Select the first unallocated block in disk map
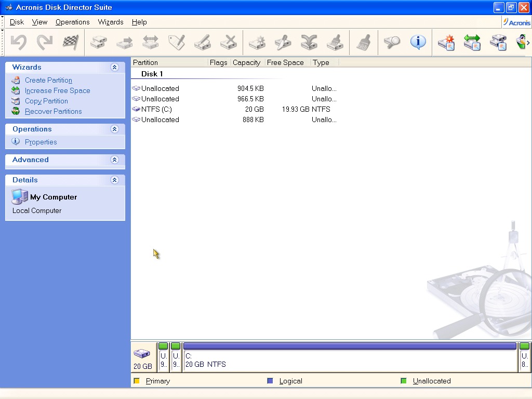Screen dimensions: 532x399 pos(163,357)
